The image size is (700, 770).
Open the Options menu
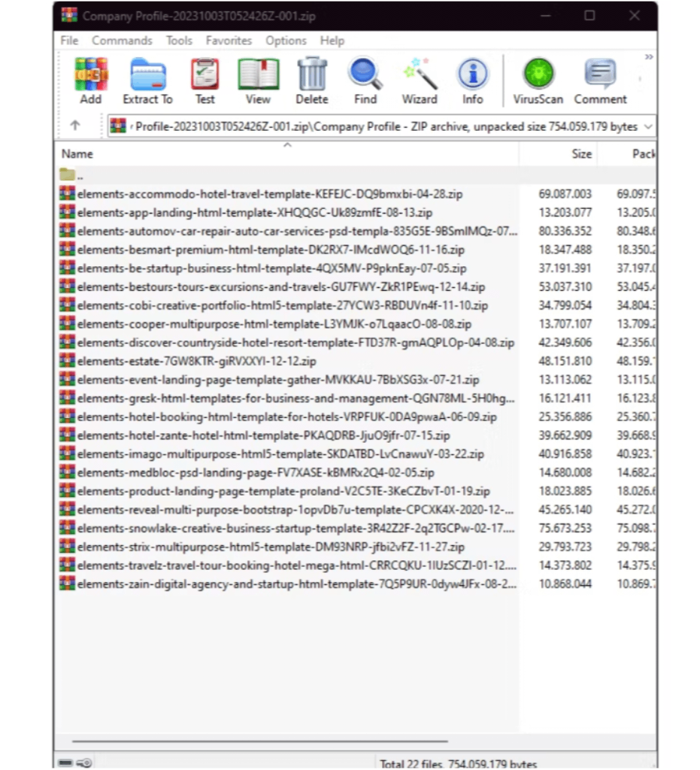[286, 41]
